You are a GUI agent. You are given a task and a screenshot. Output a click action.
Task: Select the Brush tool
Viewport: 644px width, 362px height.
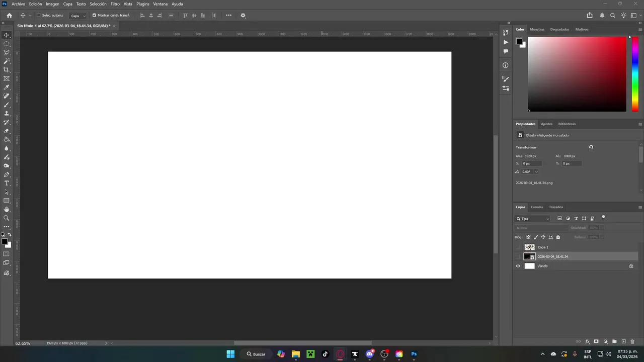coord(7,105)
